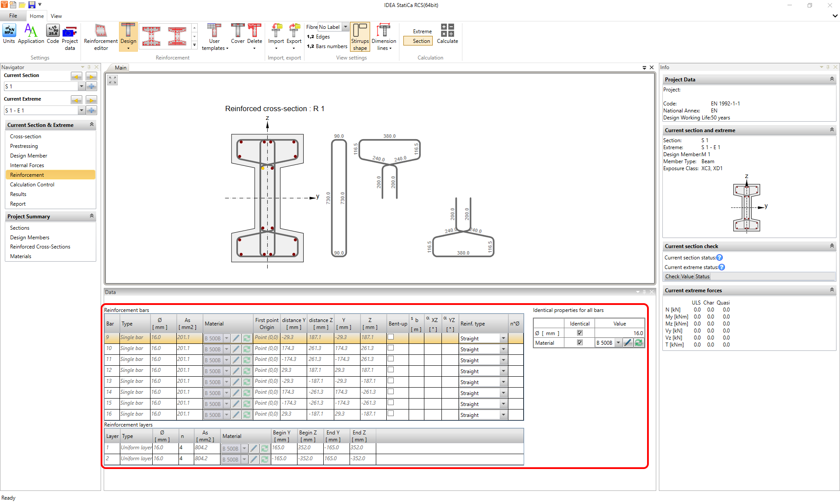This screenshot has height=504, width=840.
Task: Open Calculation Control in navigator
Action: [x=32, y=185]
